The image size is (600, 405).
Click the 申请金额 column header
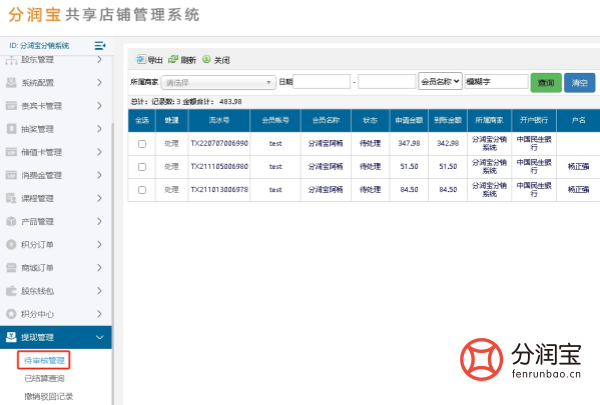(409, 120)
